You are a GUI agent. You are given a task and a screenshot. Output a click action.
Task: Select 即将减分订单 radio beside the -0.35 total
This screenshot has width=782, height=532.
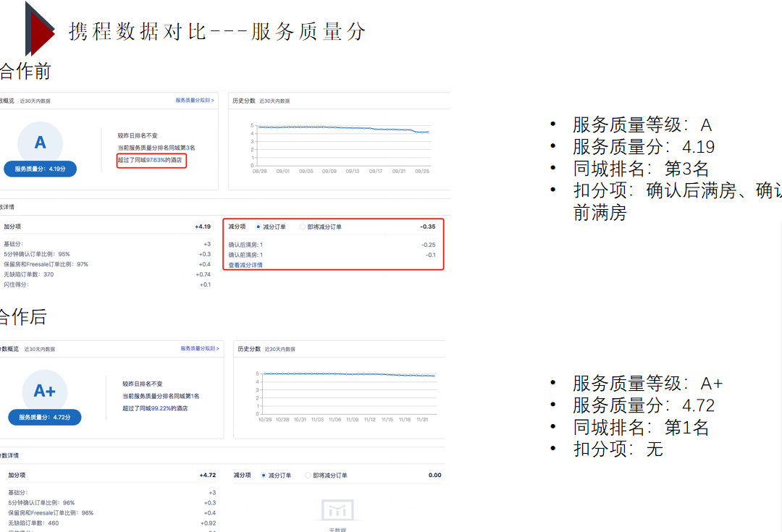pos(302,227)
